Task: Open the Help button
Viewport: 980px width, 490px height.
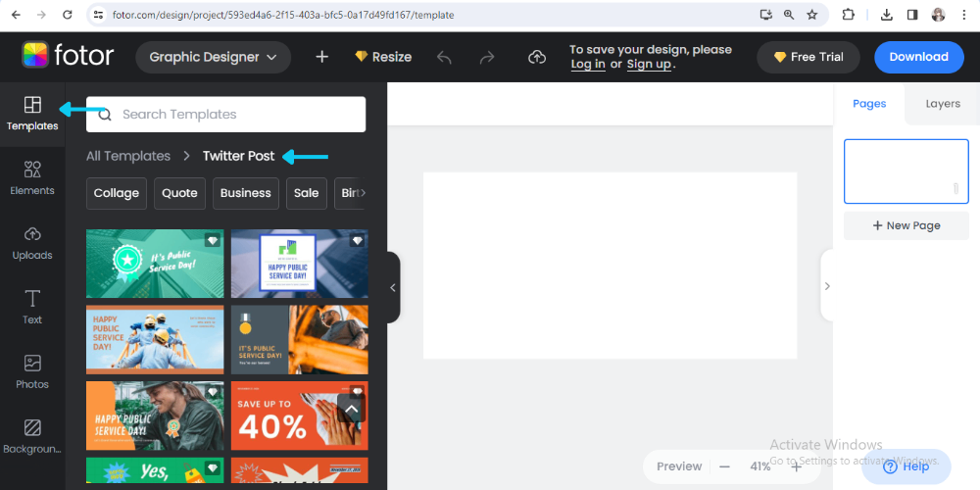Action: click(x=906, y=466)
